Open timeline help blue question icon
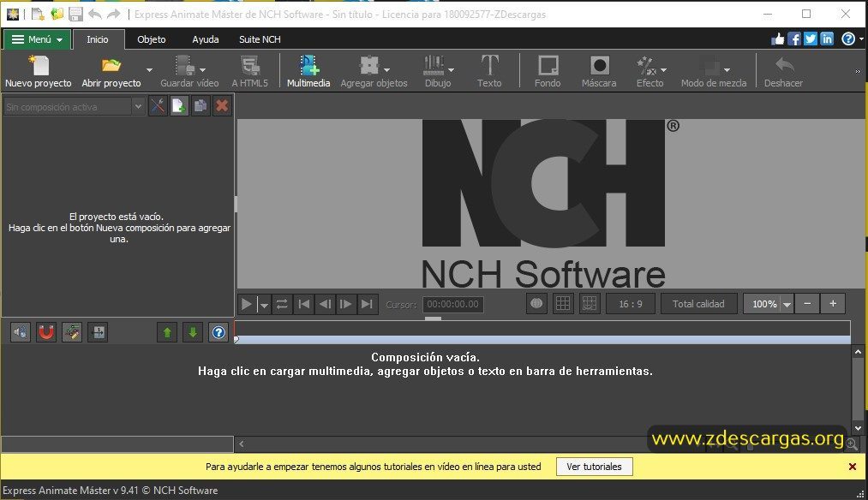The width and height of the screenshot is (868, 500). (x=218, y=332)
